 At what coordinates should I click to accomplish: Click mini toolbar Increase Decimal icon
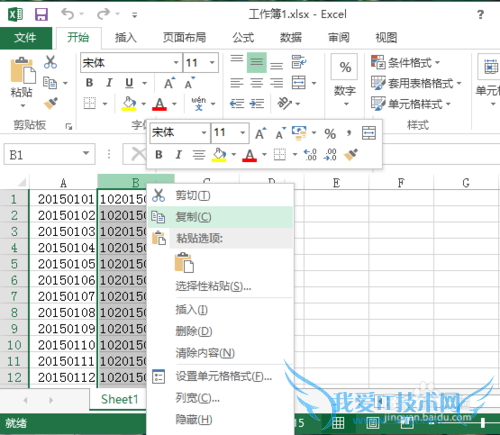pyautogui.click(x=310, y=155)
